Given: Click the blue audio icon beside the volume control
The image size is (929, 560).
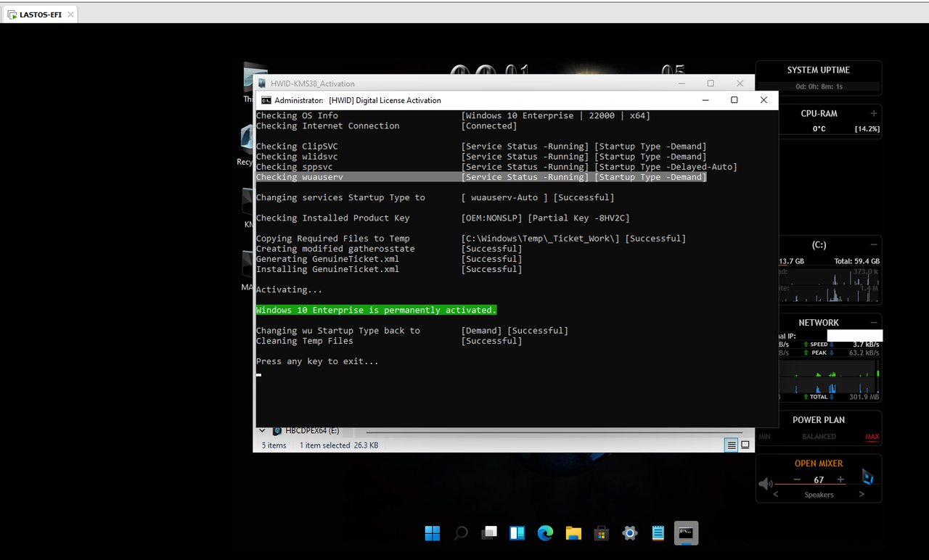Looking at the screenshot, I should [867, 477].
